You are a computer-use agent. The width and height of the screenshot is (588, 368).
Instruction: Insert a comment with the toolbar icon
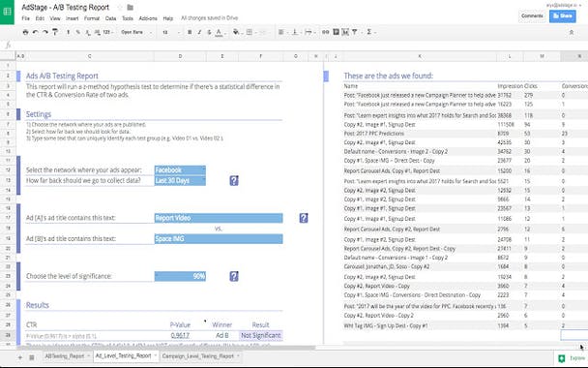point(336,32)
